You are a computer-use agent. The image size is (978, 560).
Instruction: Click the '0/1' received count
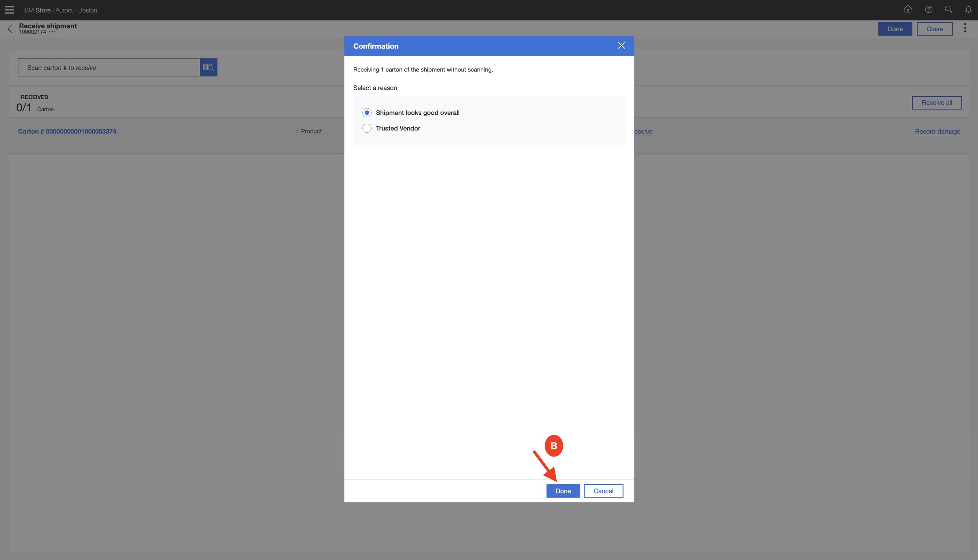(23, 108)
